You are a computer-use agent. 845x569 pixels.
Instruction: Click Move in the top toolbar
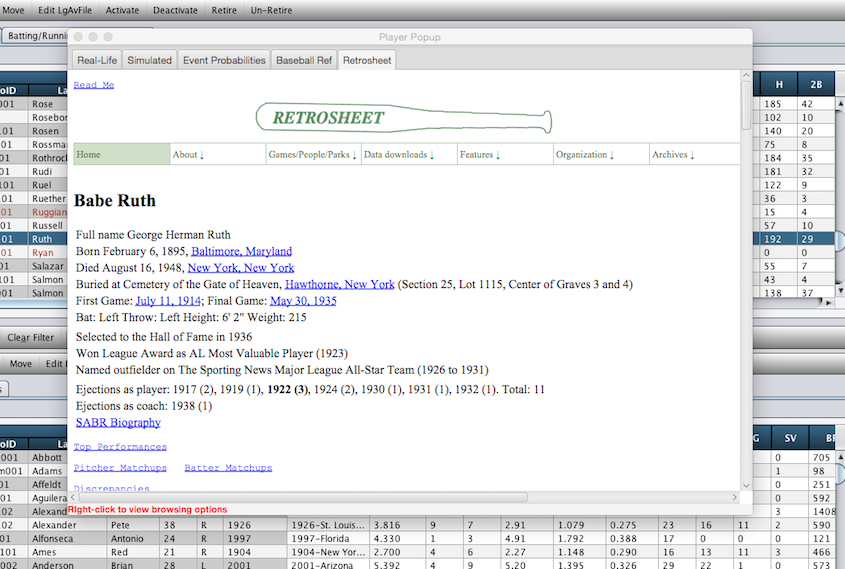[x=13, y=10]
